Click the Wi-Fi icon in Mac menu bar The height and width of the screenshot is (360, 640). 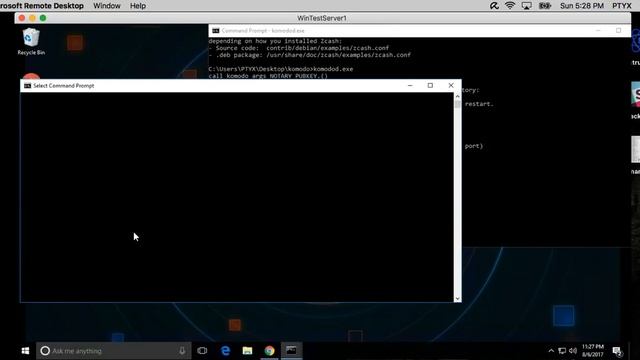click(510, 6)
